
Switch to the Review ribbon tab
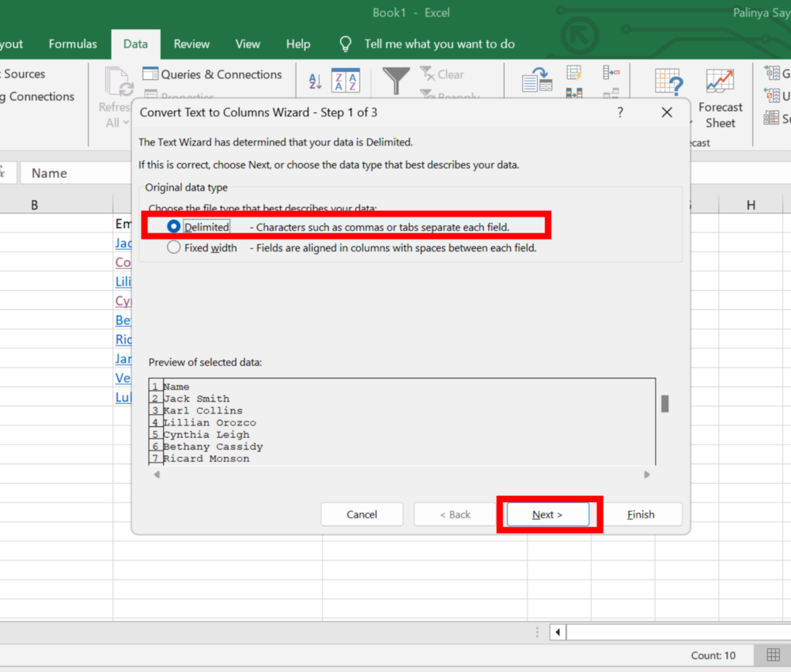coord(191,44)
